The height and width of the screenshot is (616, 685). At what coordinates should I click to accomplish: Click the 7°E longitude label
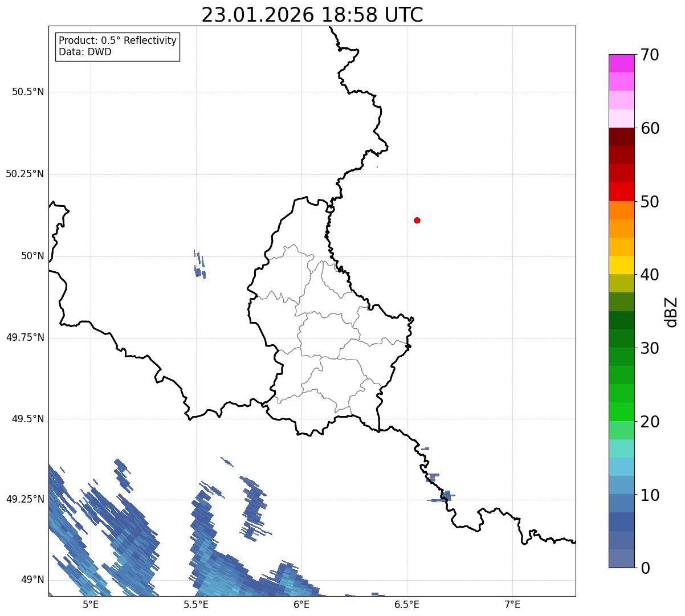[x=512, y=605]
